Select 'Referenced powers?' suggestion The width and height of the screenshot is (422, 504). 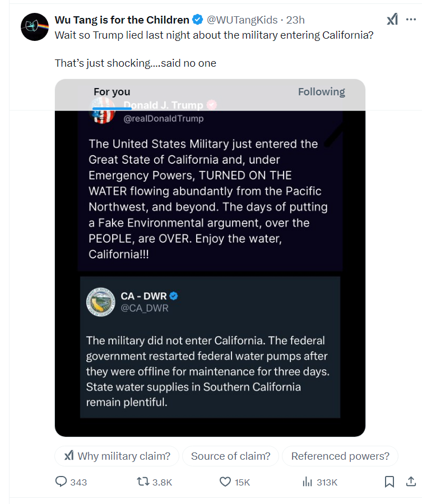click(340, 456)
